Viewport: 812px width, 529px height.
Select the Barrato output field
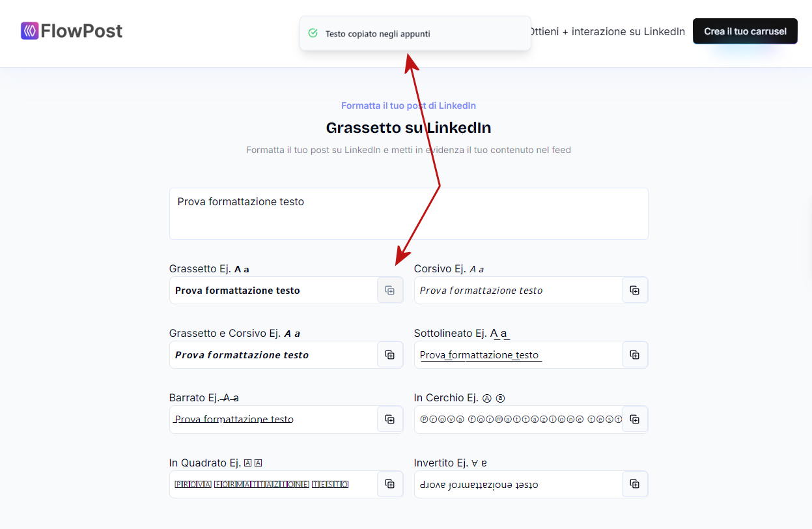[273, 420]
